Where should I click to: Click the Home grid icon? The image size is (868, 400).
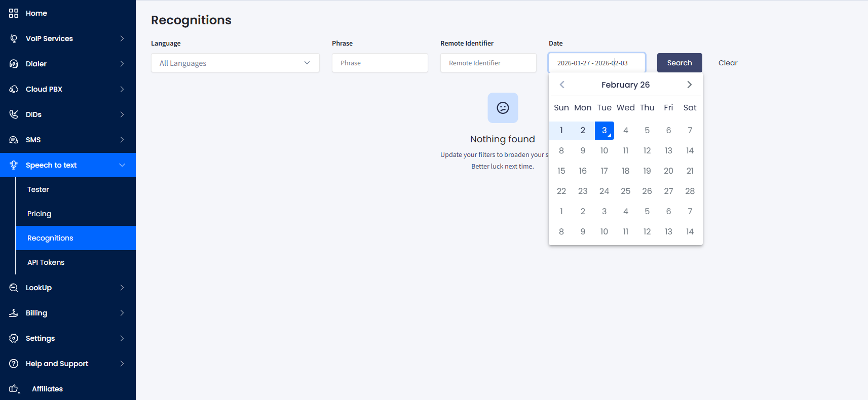pyautogui.click(x=14, y=13)
